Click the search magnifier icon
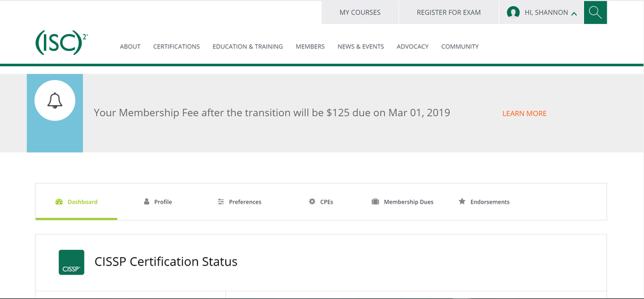Image resolution: width=644 pixels, height=299 pixels. point(595,12)
